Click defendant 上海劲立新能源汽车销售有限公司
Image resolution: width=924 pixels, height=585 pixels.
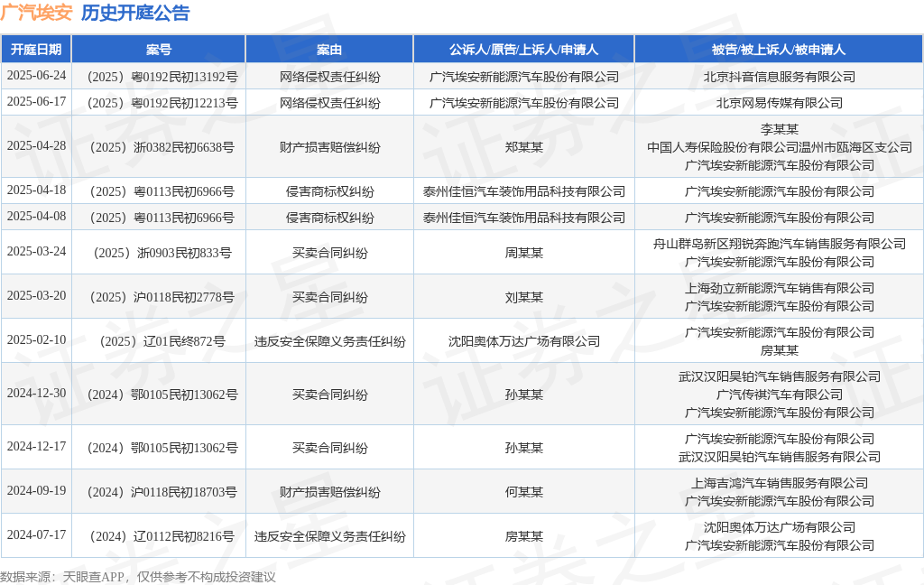[x=779, y=288]
